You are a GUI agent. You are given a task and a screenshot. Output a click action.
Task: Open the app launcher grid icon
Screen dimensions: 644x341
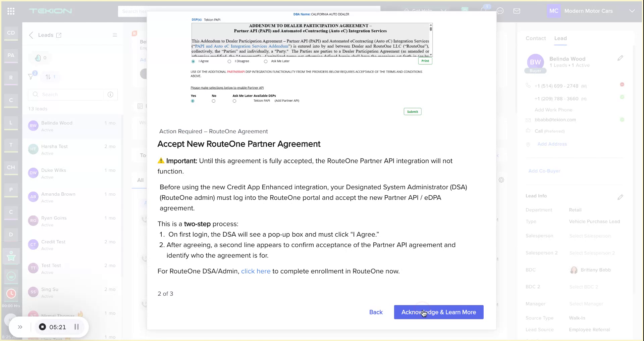click(11, 11)
